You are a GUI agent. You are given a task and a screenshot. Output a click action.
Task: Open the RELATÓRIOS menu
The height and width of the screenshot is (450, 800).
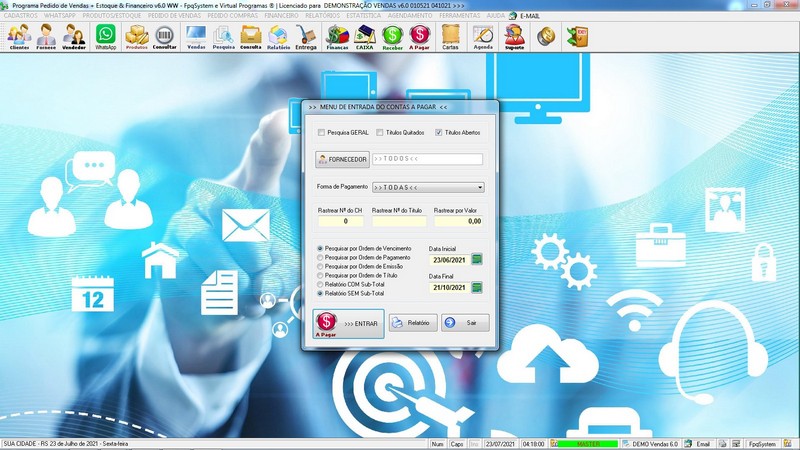(322, 16)
